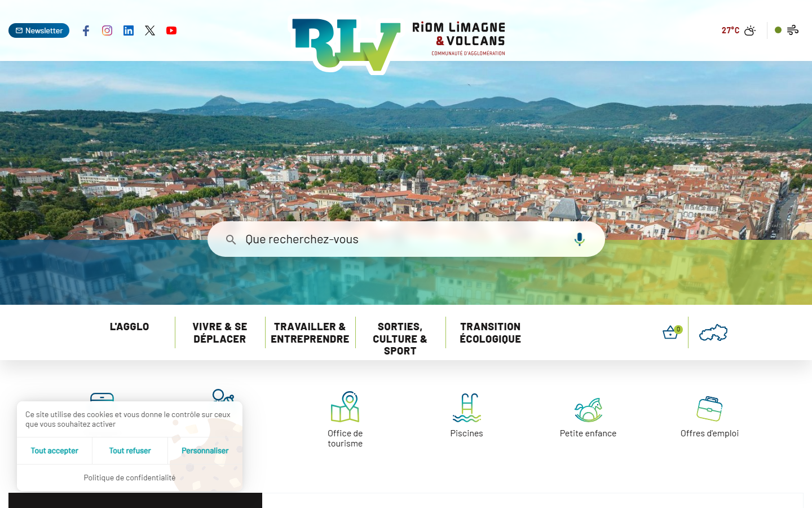
Task: Click the search magnifier icon
Action: (x=231, y=239)
